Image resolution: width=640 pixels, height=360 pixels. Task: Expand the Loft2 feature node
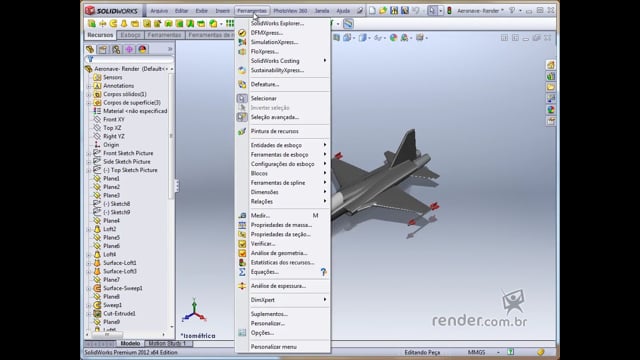pos(89,229)
